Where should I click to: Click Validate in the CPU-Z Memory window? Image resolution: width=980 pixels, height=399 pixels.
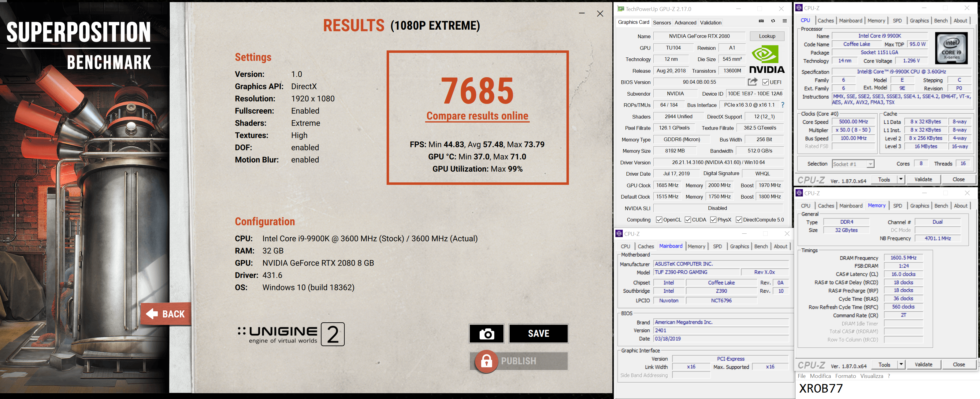tap(923, 364)
